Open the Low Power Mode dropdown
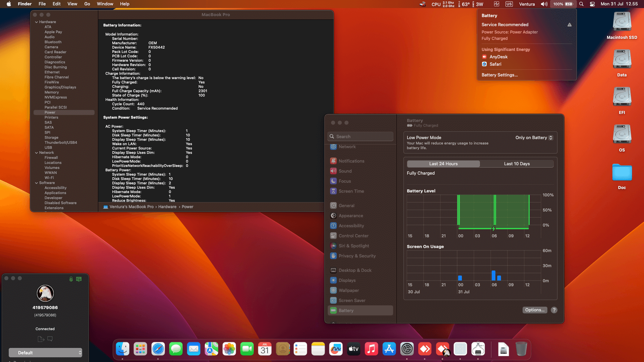Screen dimensions: 644x362 534,138
